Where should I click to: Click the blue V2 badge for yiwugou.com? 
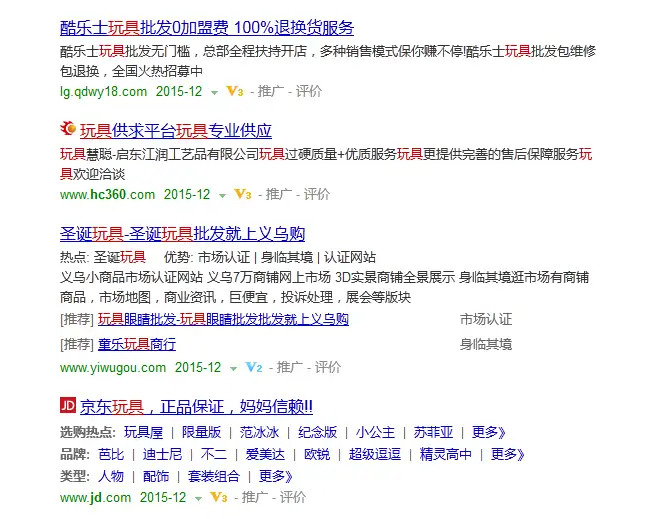click(x=254, y=367)
